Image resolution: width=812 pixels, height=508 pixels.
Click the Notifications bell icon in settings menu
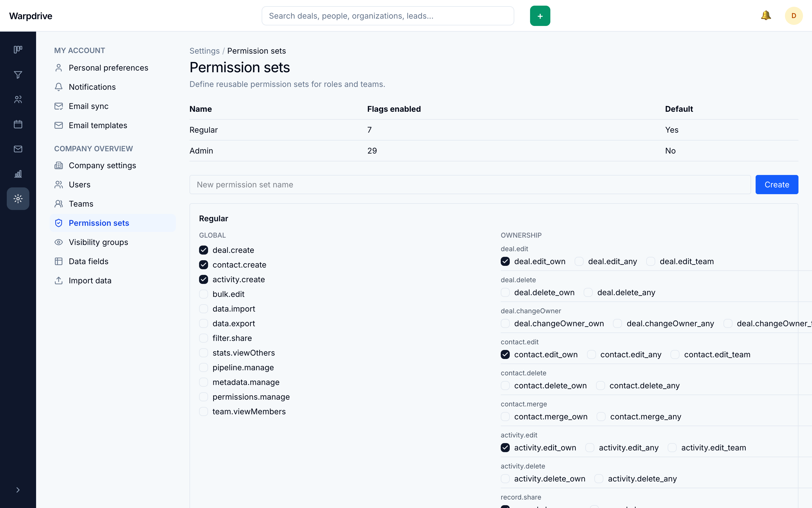coord(59,87)
